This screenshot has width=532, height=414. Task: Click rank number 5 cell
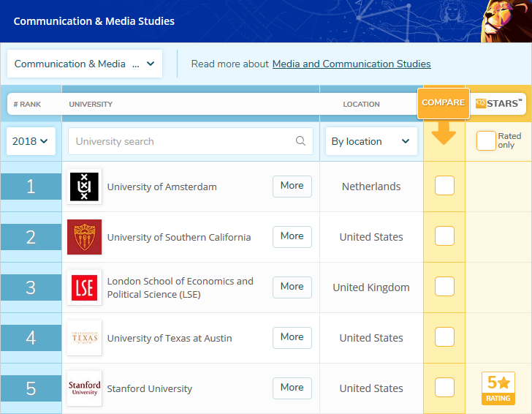31,388
